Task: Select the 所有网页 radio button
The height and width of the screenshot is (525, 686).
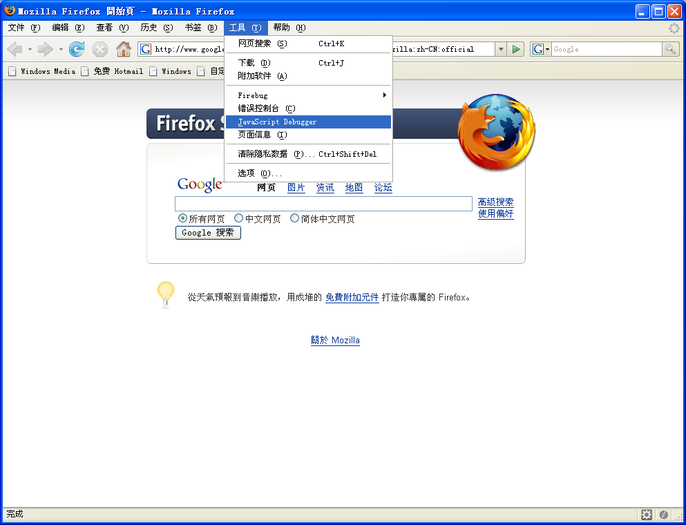Action: pyautogui.click(x=182, y=218)
